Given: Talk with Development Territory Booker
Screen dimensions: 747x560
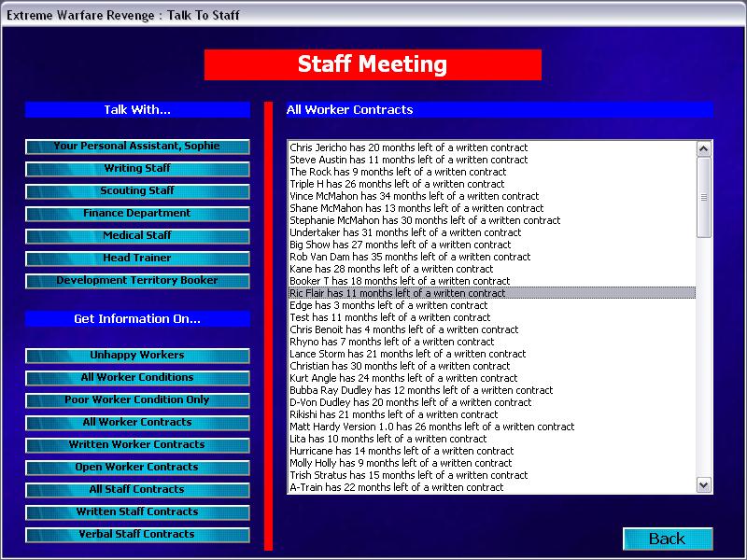Looking at the screenshot, I should pos(137,281).
